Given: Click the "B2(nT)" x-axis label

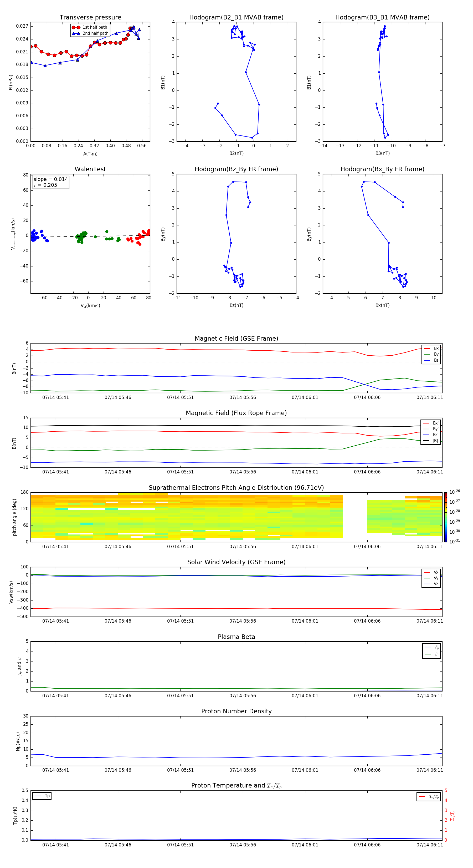Looking at the screenshot, I should click(236, 153).
